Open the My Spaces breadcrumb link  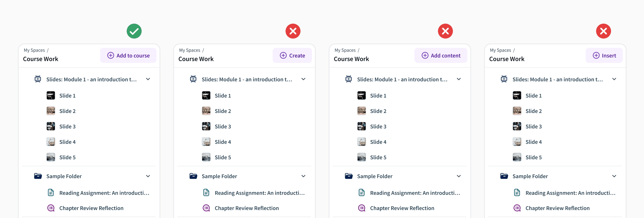pos(34,50)
